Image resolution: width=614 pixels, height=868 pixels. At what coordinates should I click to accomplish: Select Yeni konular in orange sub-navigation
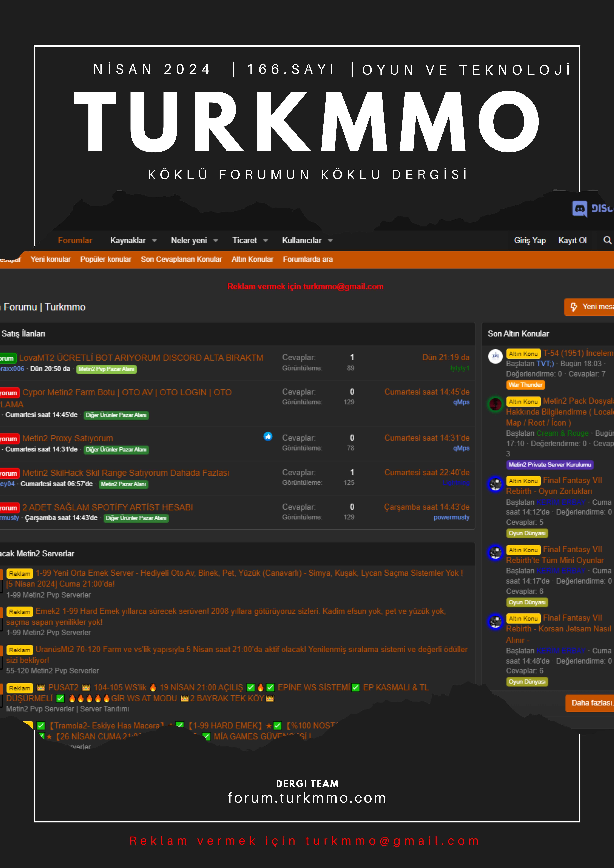pos(51,259)
